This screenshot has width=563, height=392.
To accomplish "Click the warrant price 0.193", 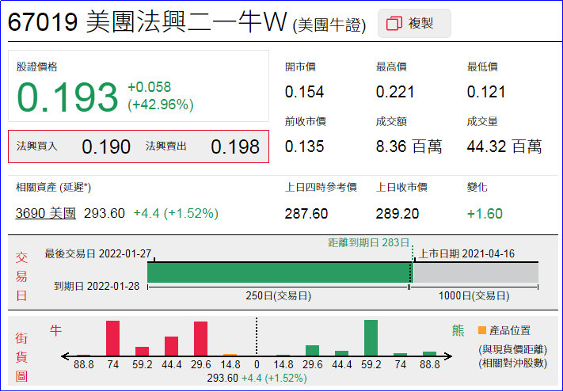I will click(67, 97).
